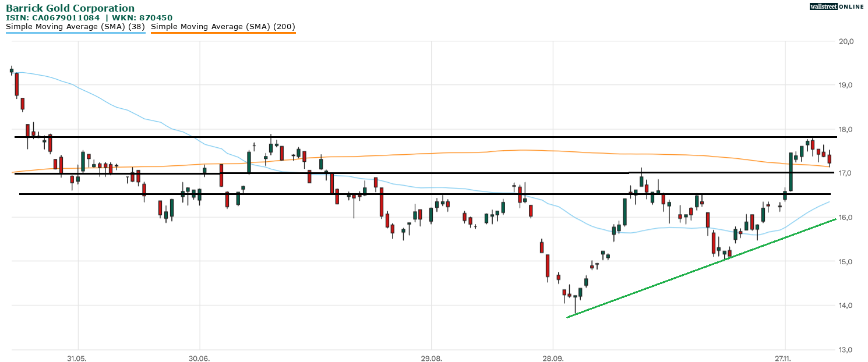Select the 28.09. date label
The width and height of the screenshot is (868, 362).
point(553,358)
